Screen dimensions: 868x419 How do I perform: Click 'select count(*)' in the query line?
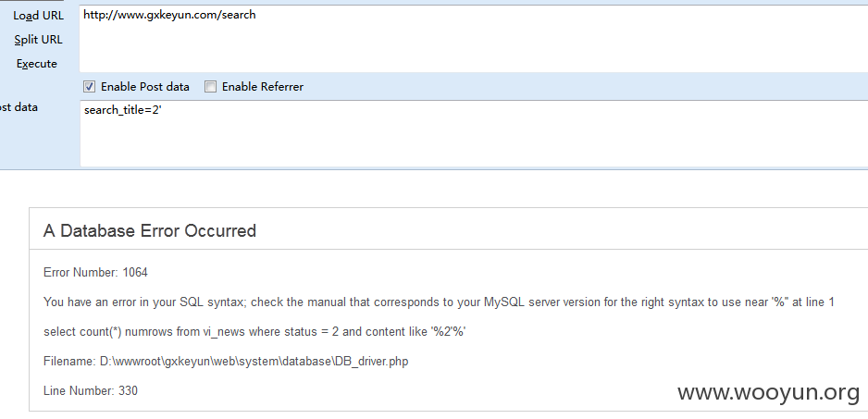(82, 331)
